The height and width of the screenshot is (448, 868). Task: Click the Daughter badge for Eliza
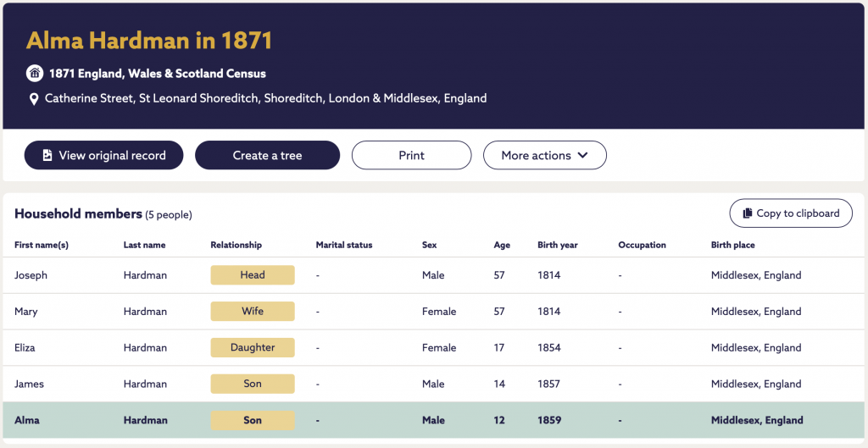click(253, 347)
